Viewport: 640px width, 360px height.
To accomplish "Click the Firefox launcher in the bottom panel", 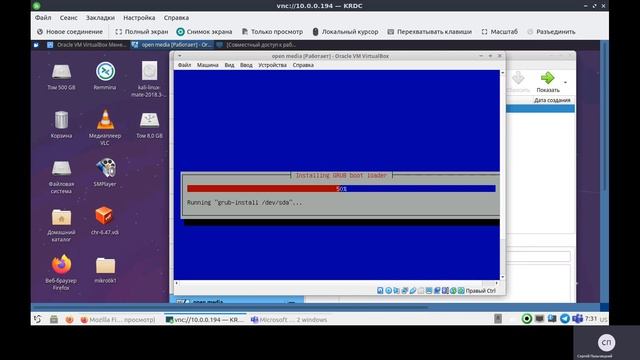I will [x=69, y=320].
